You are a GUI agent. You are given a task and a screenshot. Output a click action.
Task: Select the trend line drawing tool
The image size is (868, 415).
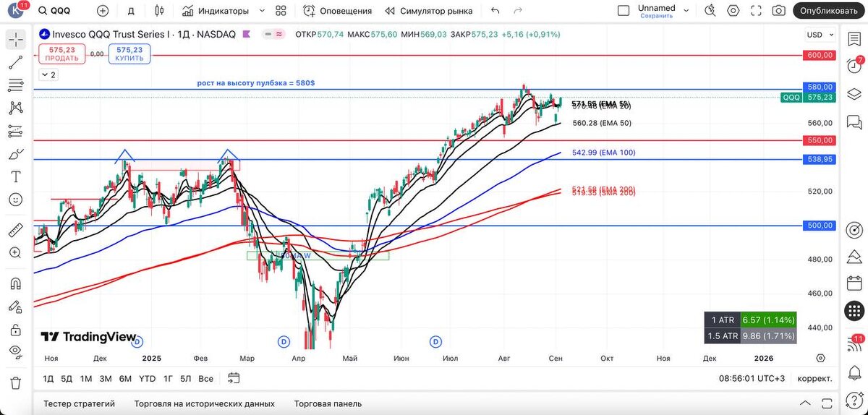(15, 63)
